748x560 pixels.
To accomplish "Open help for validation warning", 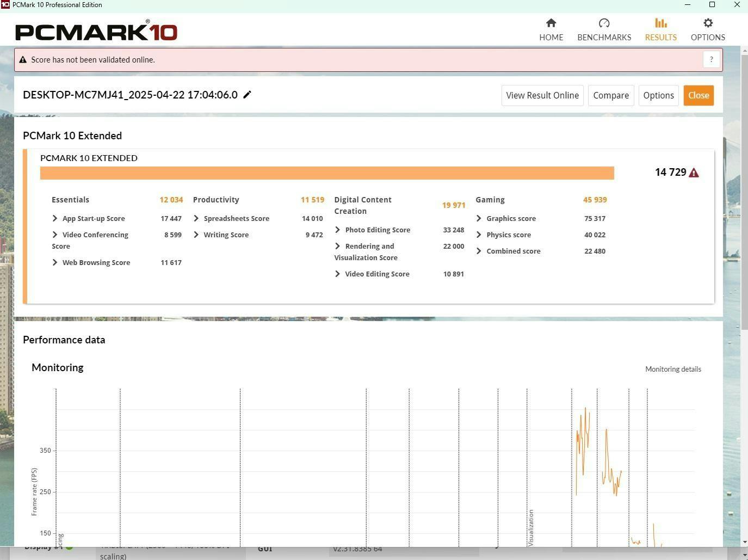I will click(x=711, y=59).
